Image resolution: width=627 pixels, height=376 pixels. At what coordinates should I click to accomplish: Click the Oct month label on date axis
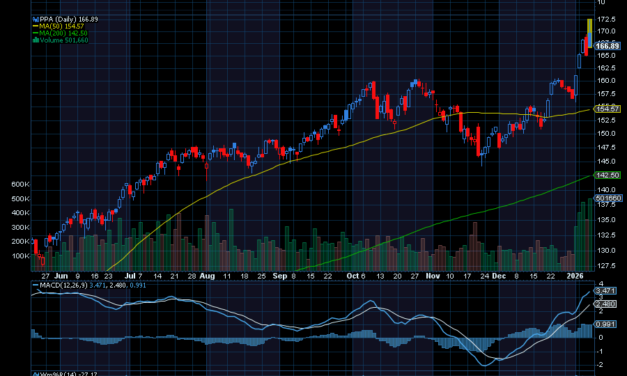coord(352,276)
